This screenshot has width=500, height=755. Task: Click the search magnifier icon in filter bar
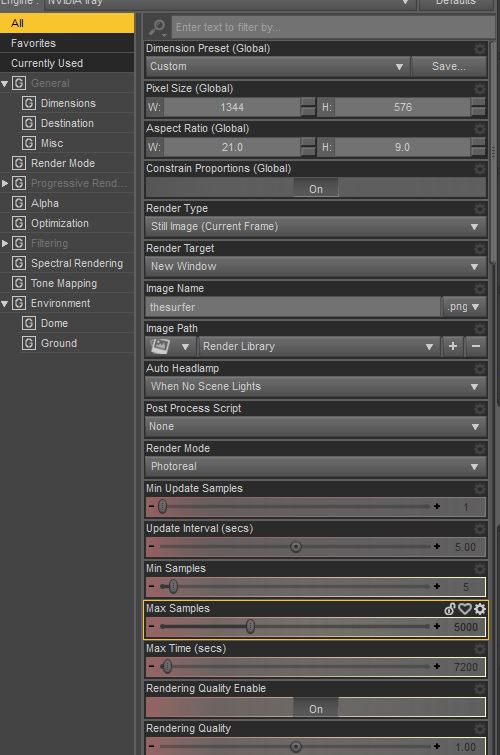click(x=157, y=27)
